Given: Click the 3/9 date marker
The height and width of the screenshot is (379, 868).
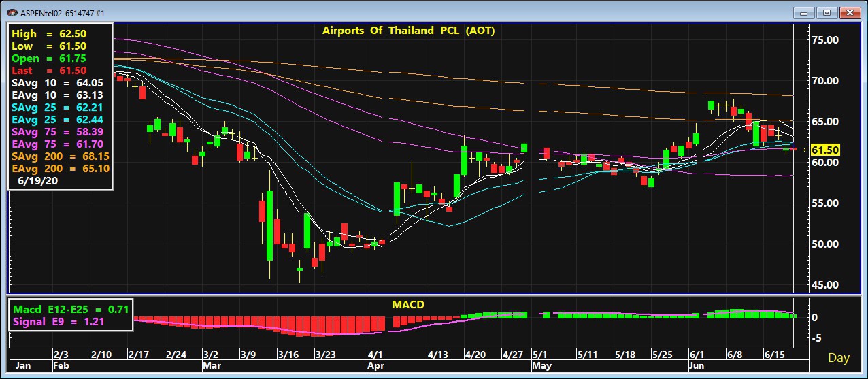Looking at the screenshot, I should (248, 355).
